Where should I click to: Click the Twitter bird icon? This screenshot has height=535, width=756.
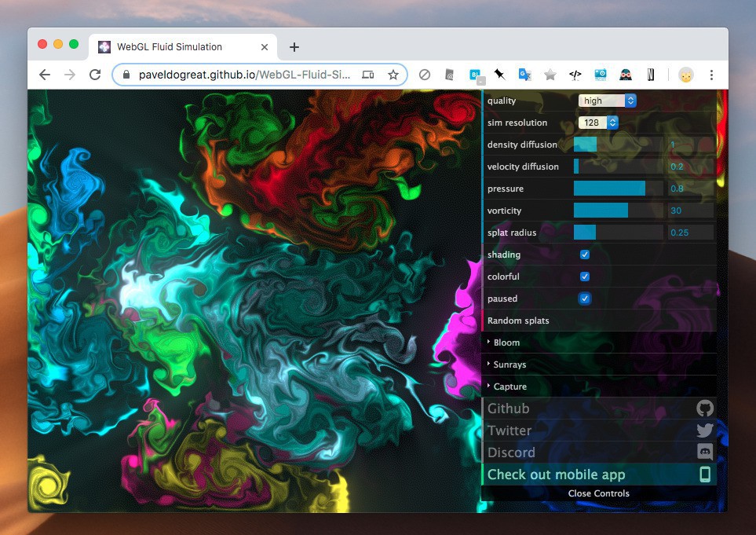tap(705, 431)
